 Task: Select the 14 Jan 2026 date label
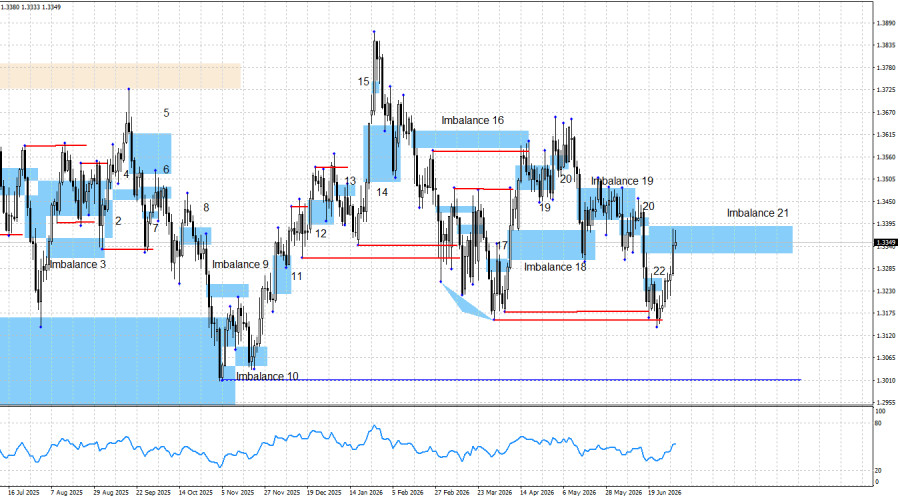(366, 493)
